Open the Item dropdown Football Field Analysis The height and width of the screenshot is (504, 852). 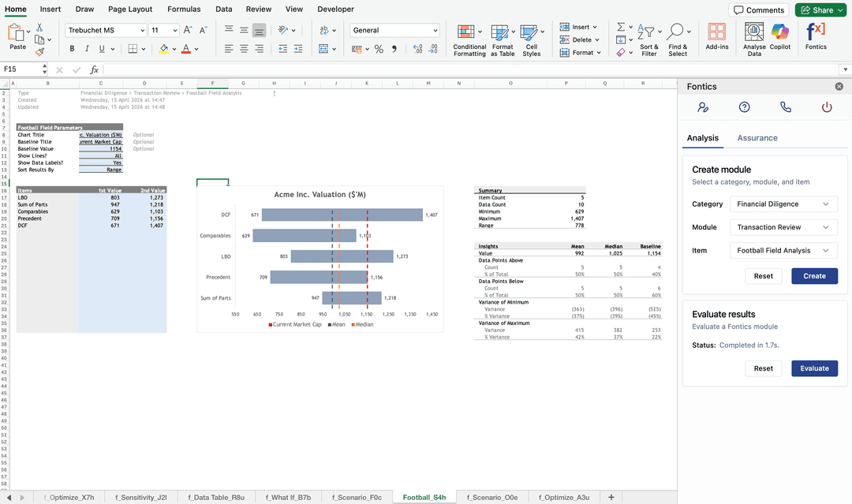783,250
